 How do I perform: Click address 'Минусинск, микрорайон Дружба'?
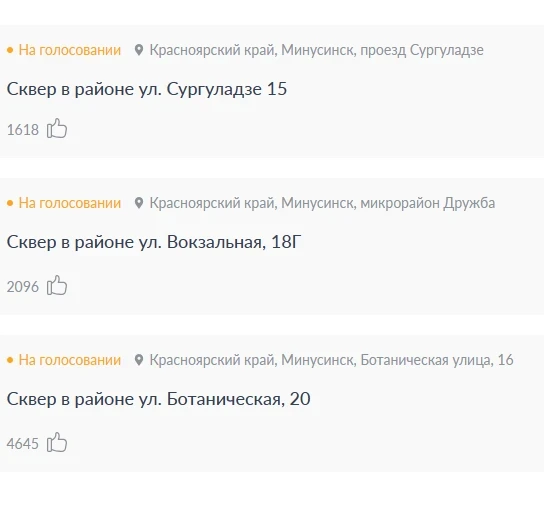coord(388,203)
